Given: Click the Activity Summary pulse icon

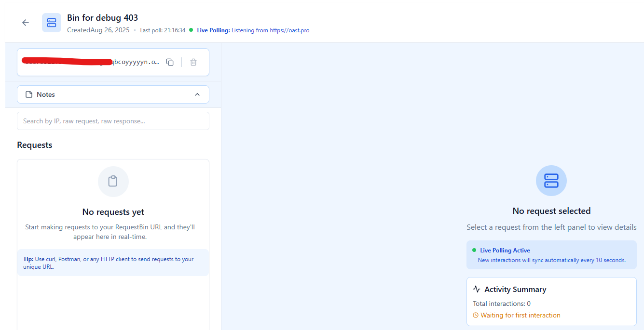Looking at the screenshot, I should click(477, 290).
